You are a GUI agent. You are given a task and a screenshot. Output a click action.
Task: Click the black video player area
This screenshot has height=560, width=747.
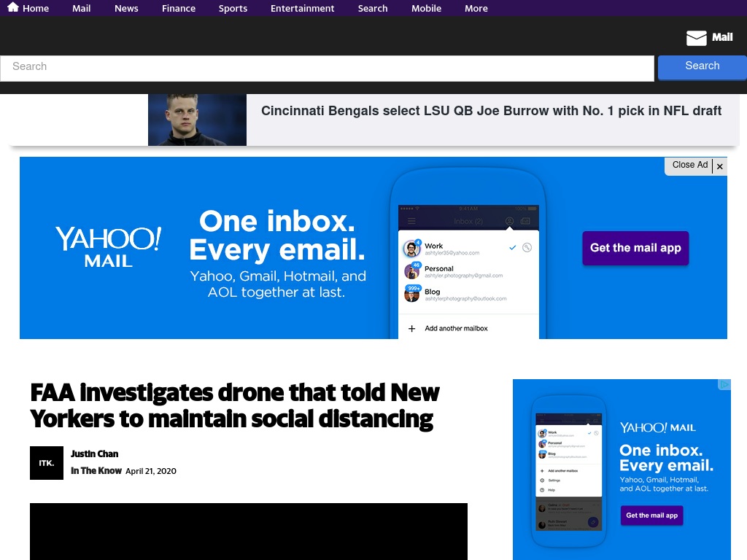[249, 532]
